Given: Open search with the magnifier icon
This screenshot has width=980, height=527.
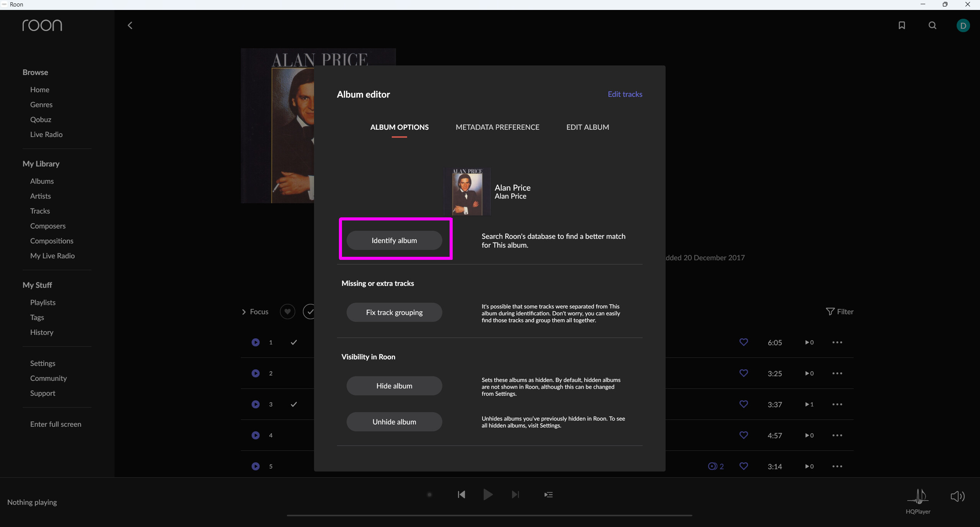Looking at the screenshot, I should tap(933, 25).
